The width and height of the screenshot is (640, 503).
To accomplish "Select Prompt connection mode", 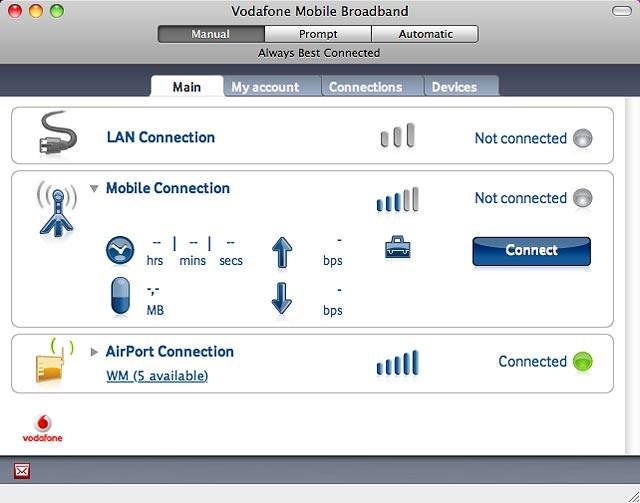I will tap(318, 34).
